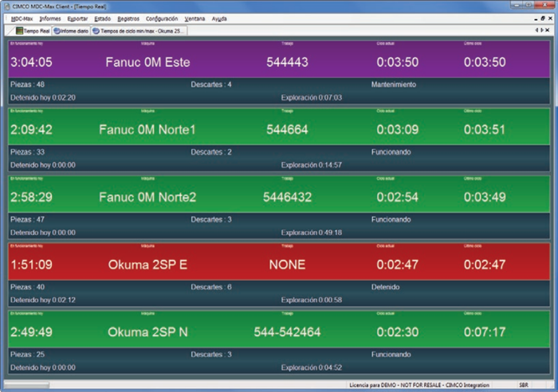Close the active document tab with the tab-bar X
The width and height of the screenshot is (558, 392).
(x=548, y=30)
